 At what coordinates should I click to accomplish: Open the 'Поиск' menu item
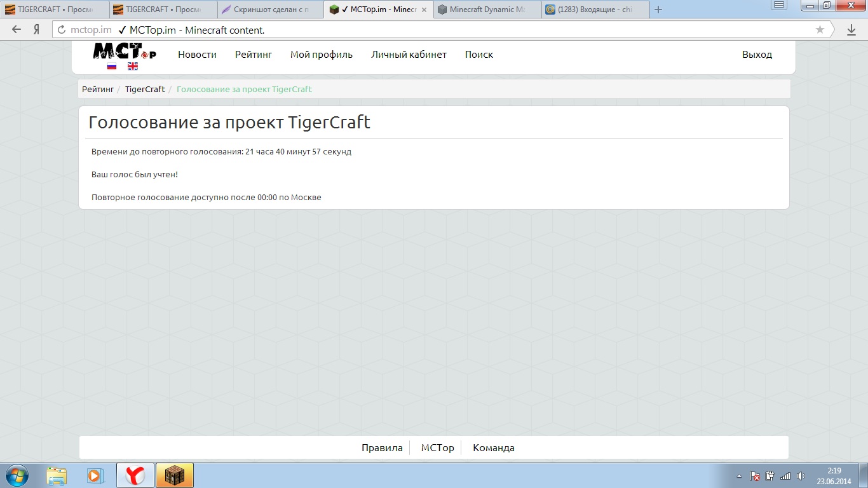[x=479, y=55]
